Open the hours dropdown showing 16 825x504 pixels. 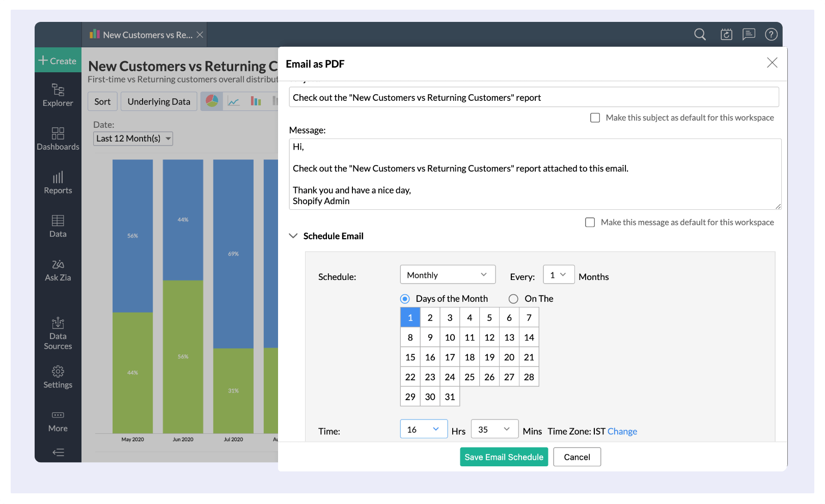tap(424, 429)
